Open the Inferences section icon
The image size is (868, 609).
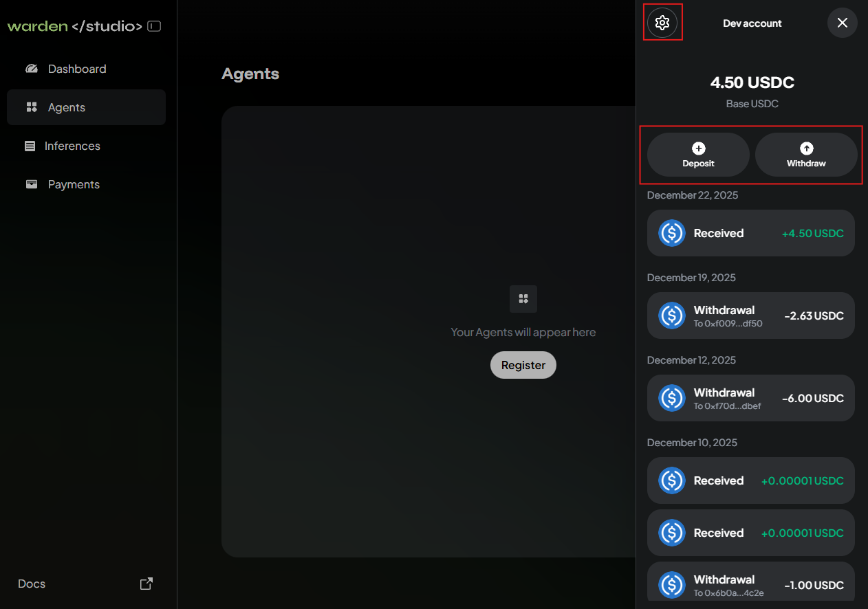pos(29,146)
